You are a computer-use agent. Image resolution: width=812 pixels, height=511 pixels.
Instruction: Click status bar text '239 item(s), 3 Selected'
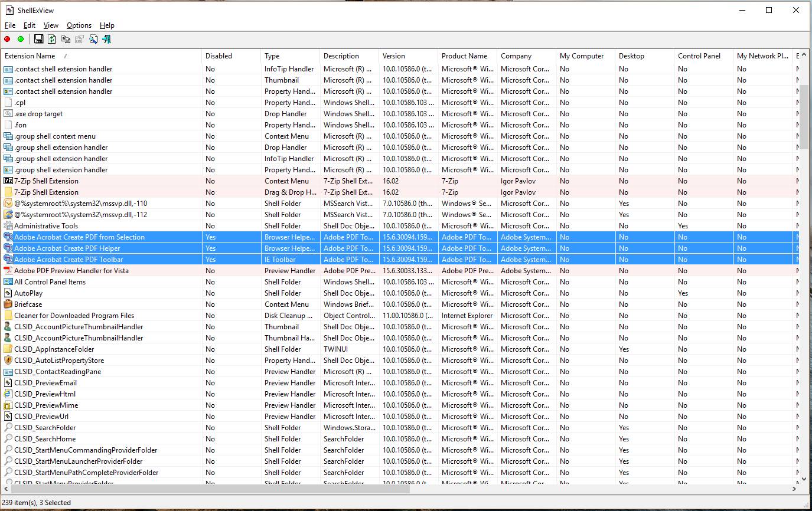pos(37,503)
